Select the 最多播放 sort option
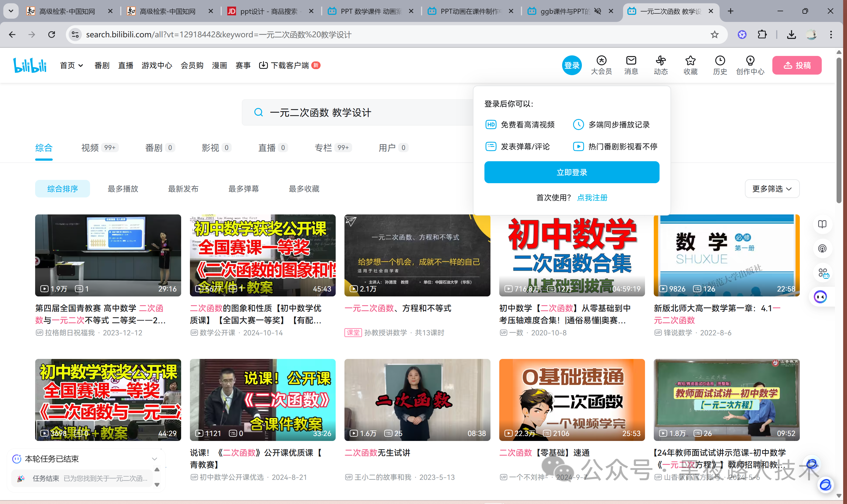The width and height of the screenshot is (847, 504). pos(123,189)
